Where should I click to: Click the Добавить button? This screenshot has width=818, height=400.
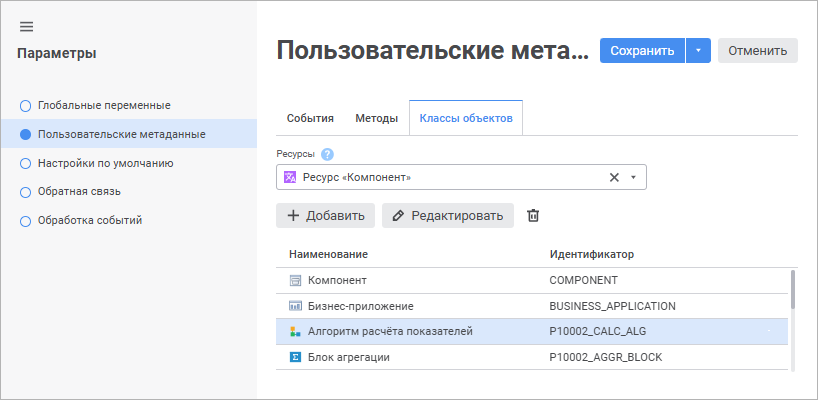326,215
